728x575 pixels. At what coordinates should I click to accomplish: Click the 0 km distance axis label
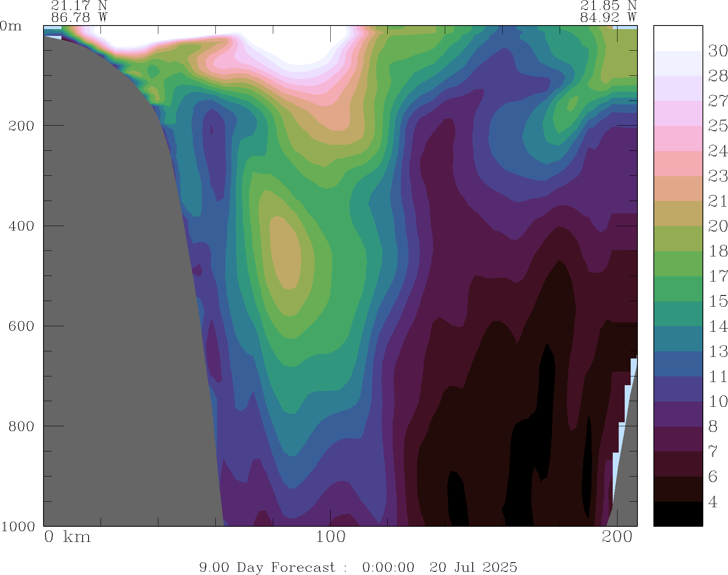point(67,537)
